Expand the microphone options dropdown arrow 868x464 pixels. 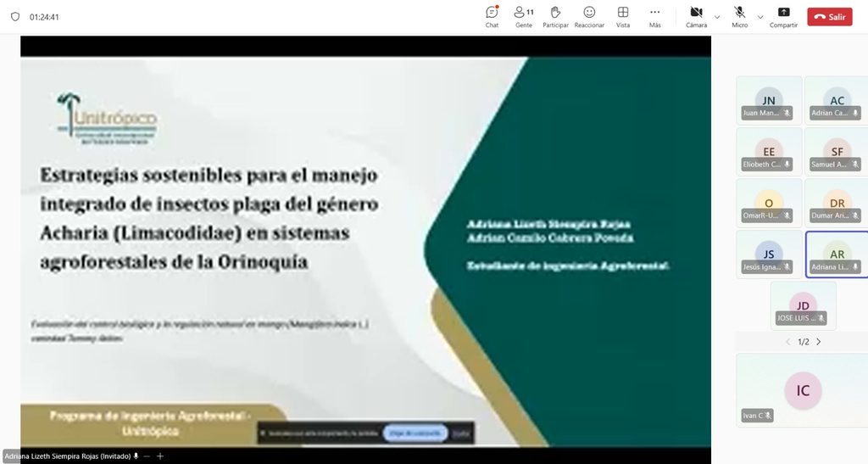tap(760, 17)
